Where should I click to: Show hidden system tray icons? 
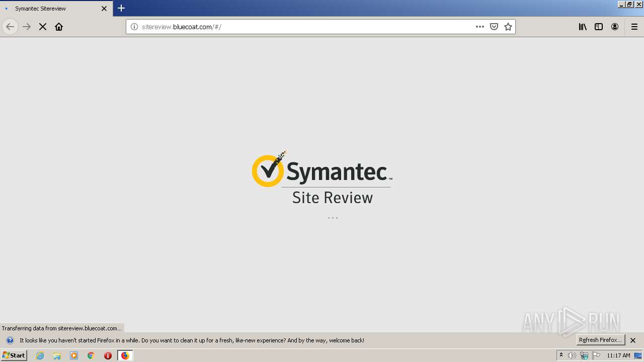click(561, 355)
